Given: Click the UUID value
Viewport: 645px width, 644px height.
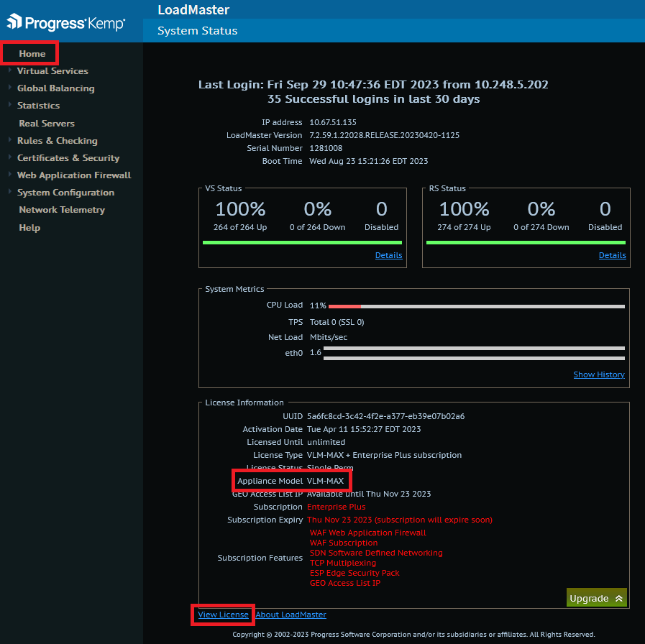Looking at the screenshot, I should [x=386, y=416].
